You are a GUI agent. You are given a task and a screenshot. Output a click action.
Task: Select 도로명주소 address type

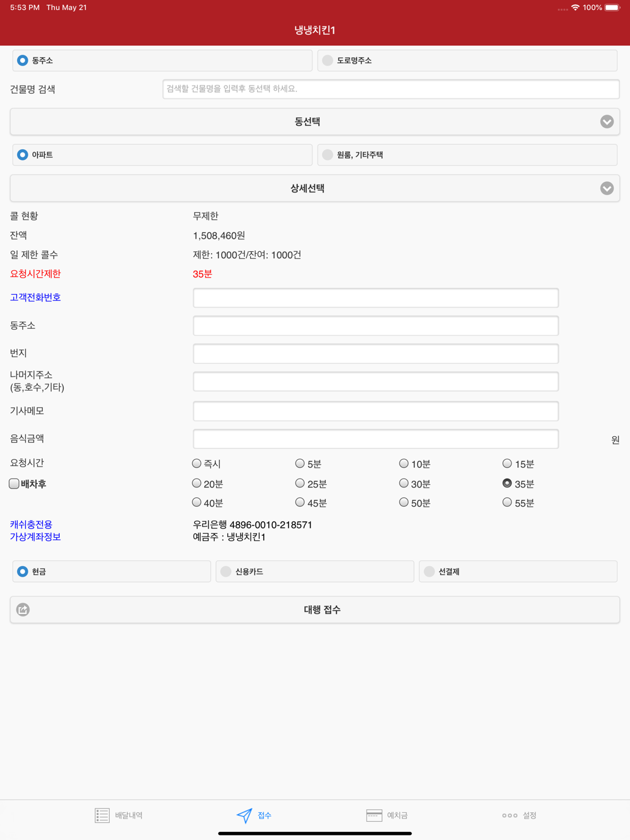click(x=467, y=60)
